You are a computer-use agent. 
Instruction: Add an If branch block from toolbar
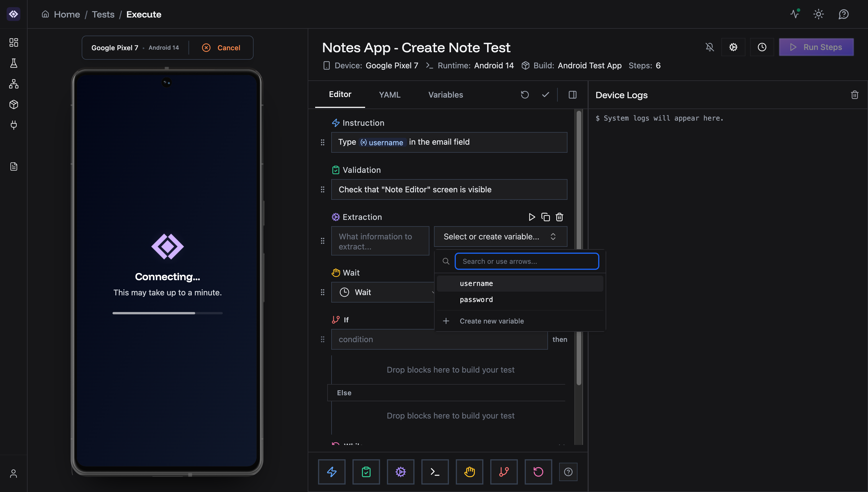[x=504, y=472]
